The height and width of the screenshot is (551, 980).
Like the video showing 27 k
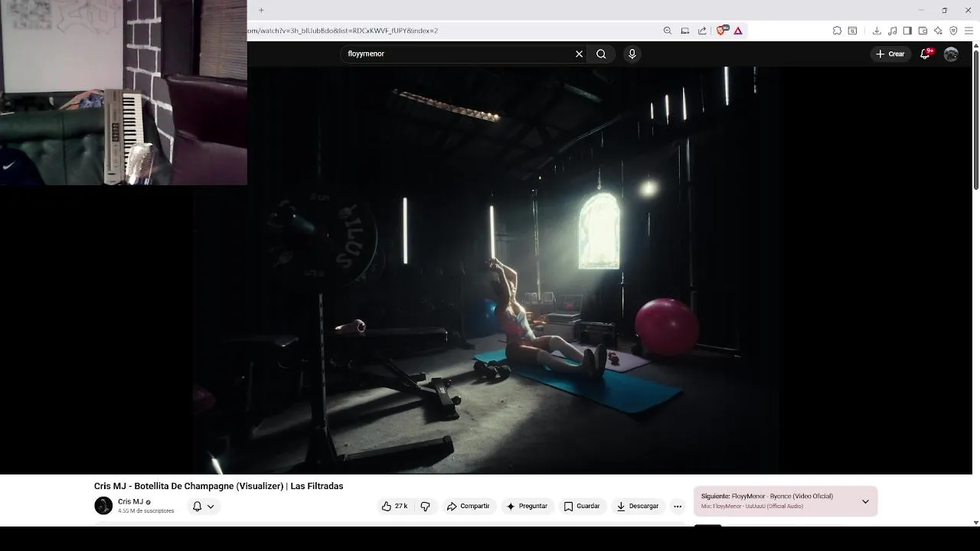tap(395, 506)
